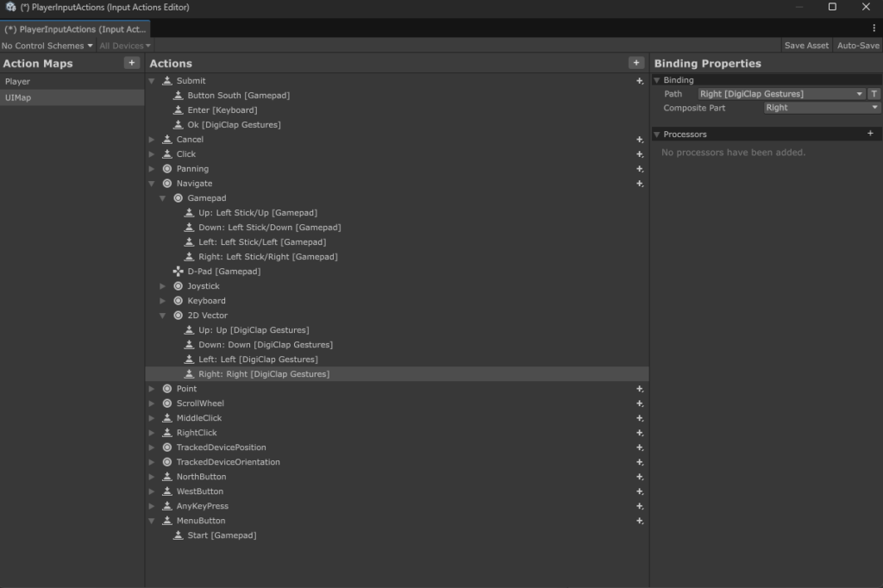Open the Composite Part dropdown
Image resolution: width=883 pixels, height=588 pixels.
[x=822, y=108]
